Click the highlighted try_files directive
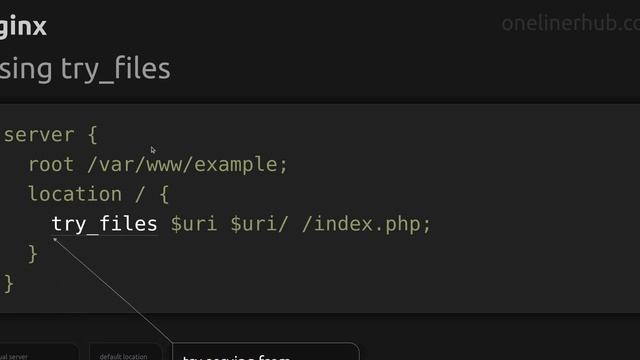640x360 pixels. point(104,224)
